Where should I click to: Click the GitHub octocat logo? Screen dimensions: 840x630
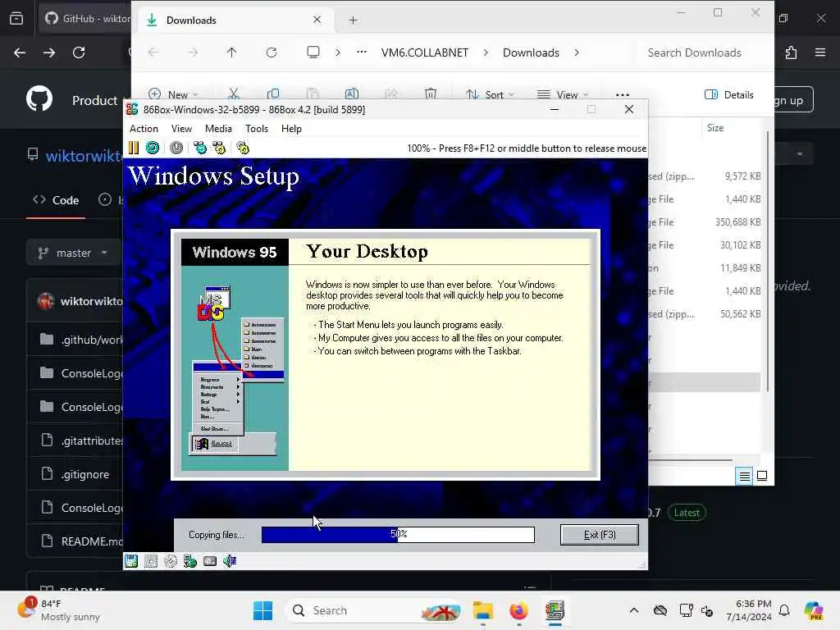point(39,99)
